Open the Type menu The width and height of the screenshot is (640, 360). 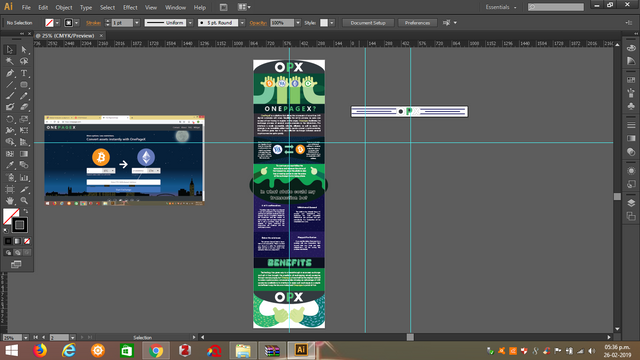86,7
